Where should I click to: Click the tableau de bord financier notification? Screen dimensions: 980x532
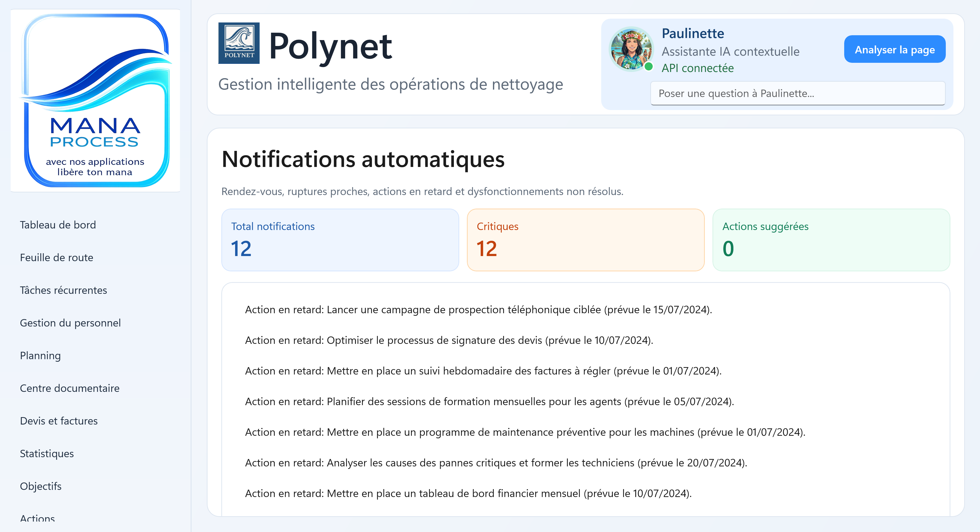coord(468,493)
